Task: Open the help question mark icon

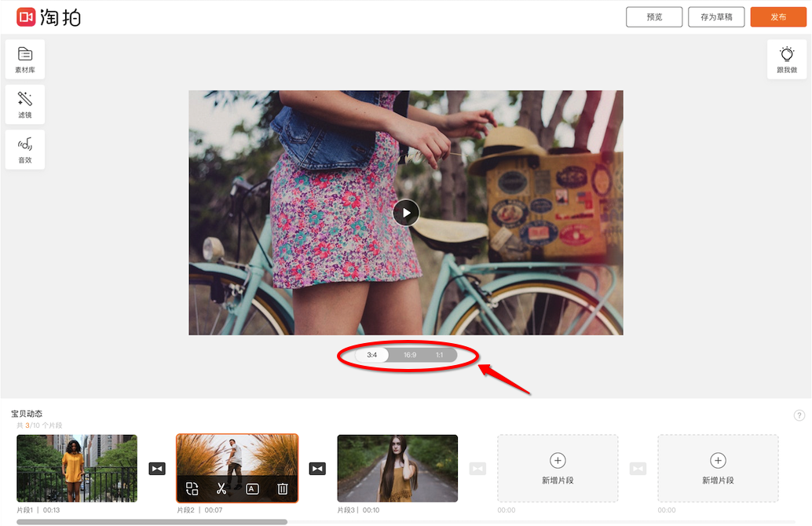Action: coord(799,415)
